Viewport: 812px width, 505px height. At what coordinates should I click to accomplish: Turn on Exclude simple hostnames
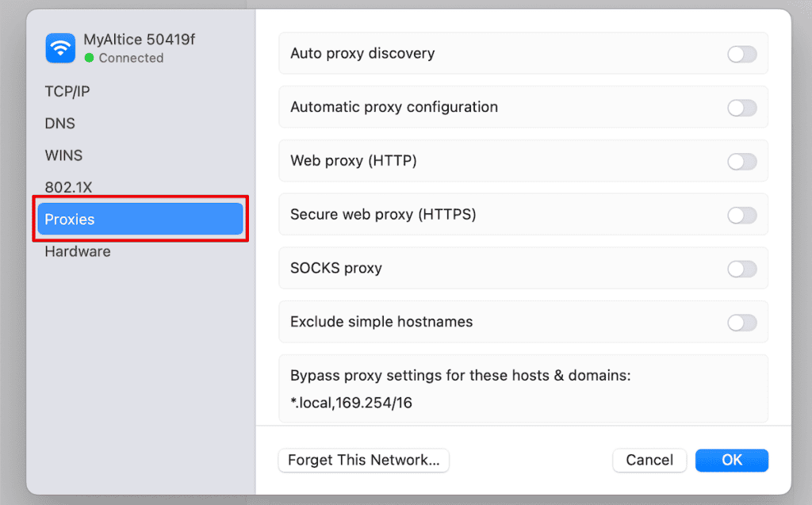tap(742, 322)
